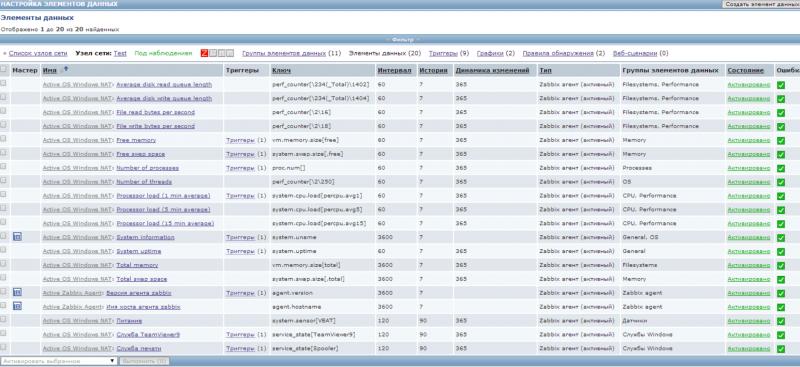Open Active Zabbix Agent template in hostname row
Image resolution: width=800 pixels, height=367 pixels.
coord(73,307)
